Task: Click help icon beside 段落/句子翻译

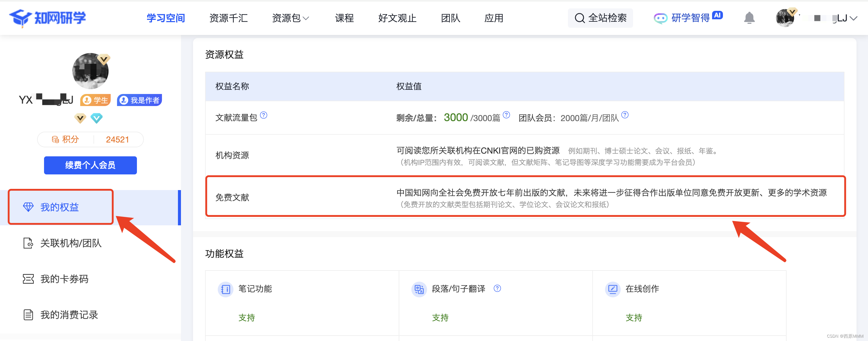Action: click(497, 289)
